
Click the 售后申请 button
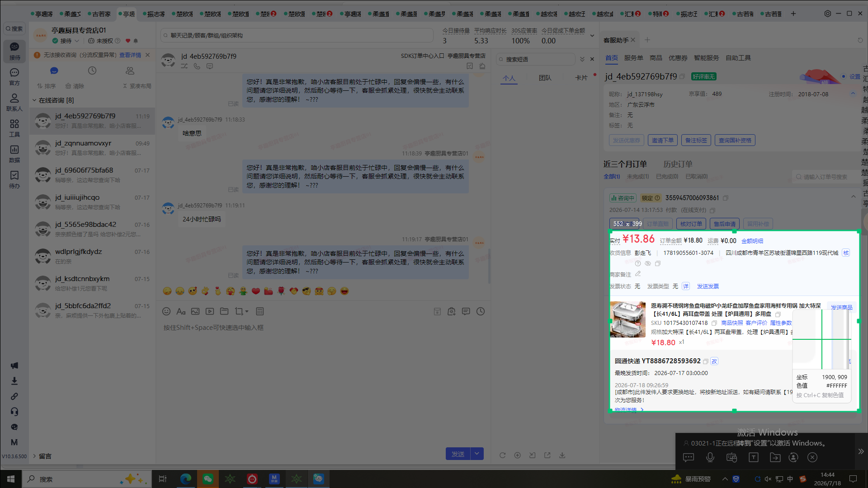[725, 224]
